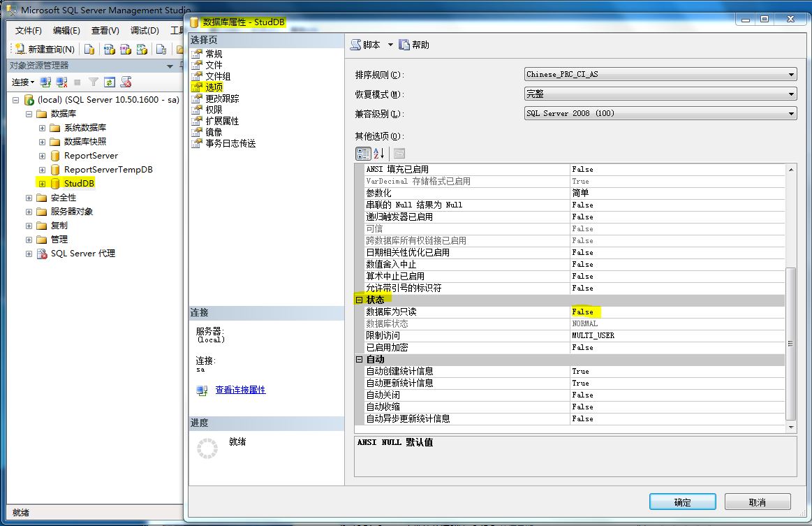Viewport: 812px width, 526px height.
Task: Open the 脚本 dropdown arrow
Action: [390, 45]
